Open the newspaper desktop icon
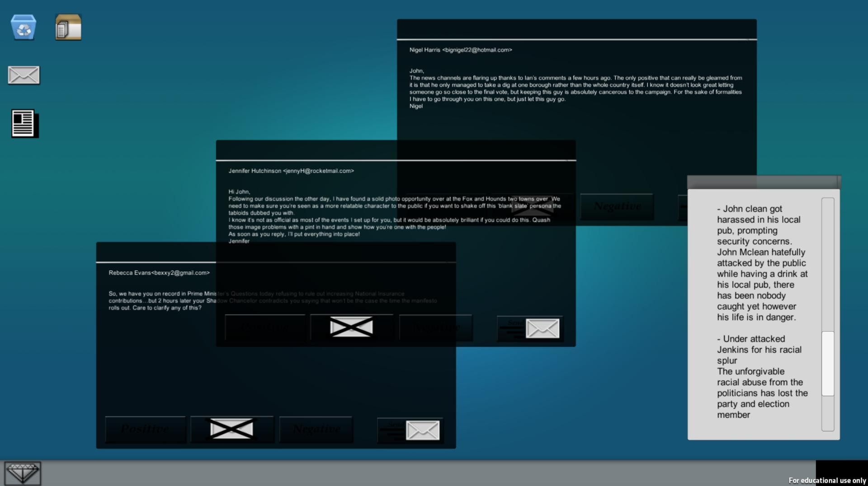This screenshot has height=486, width=868. pos(25,123)
